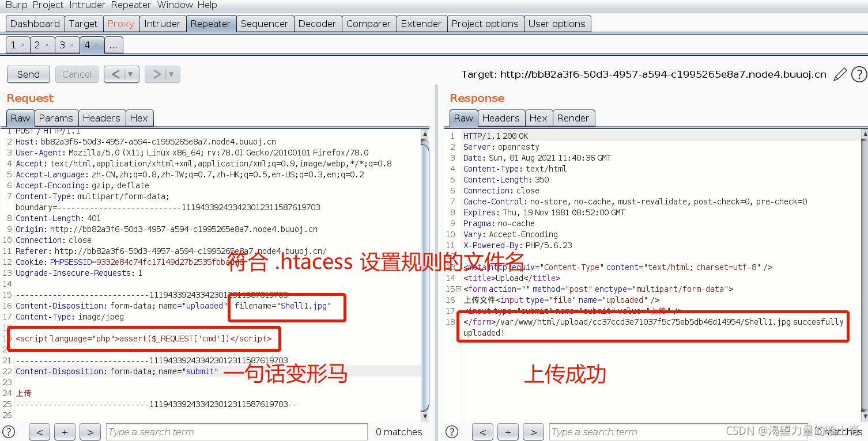Switch to the Proxy tab
Image resolution: width=868 pixels, height=441 pixels.
click(x=121, y=24)
